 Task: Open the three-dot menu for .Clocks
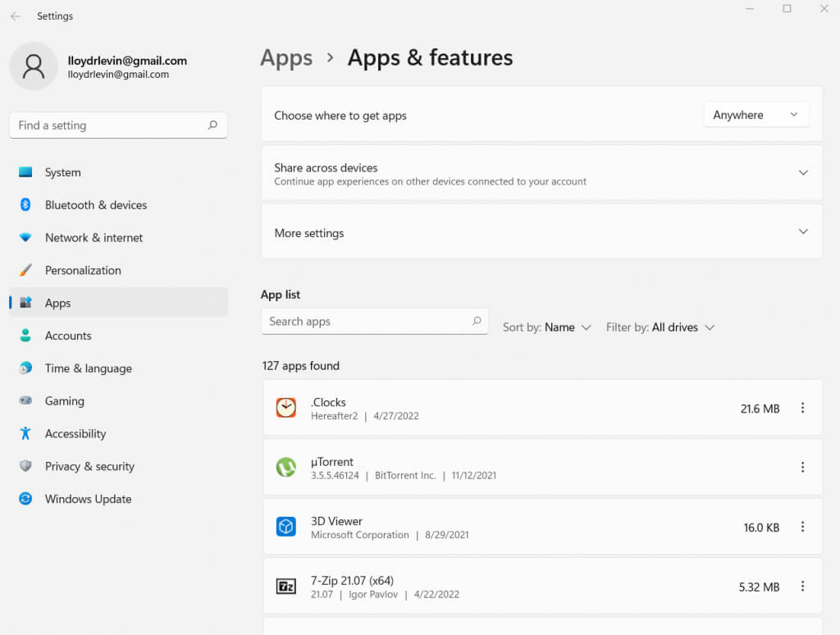click(x=802, y=408)
